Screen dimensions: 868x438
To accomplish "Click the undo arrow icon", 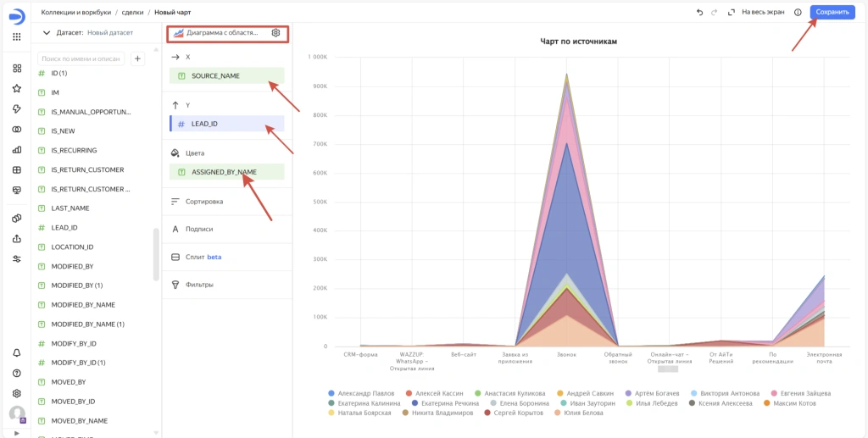I will [x=699, y=13].
